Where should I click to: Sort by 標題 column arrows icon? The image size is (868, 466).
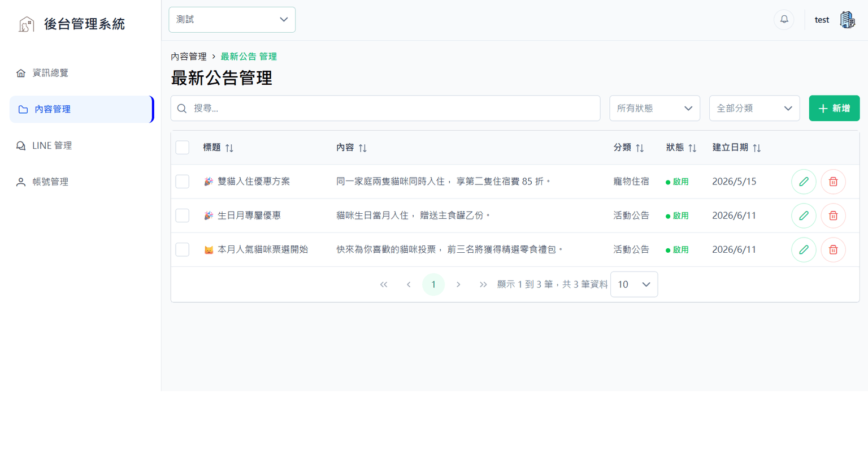click(x=229, y=148)
